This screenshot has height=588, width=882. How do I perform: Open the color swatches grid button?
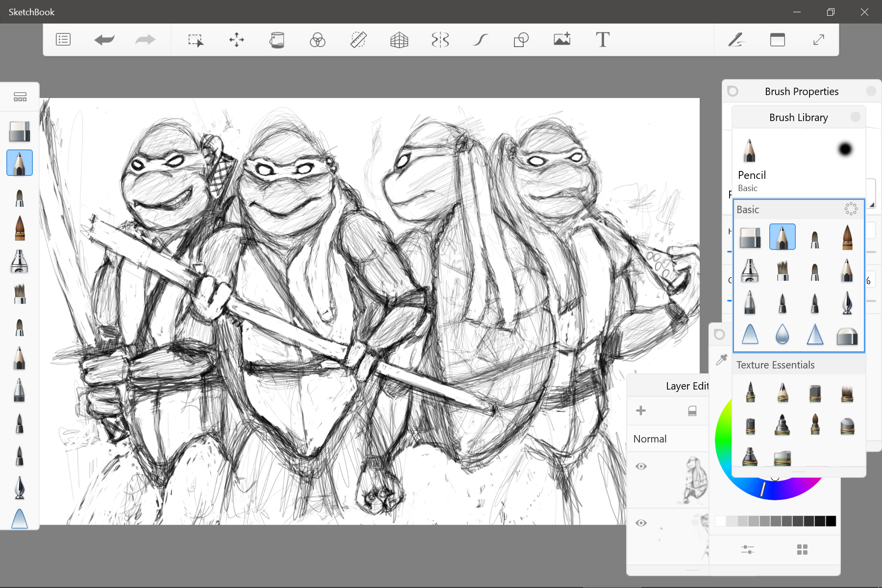(x=802, y=549)
